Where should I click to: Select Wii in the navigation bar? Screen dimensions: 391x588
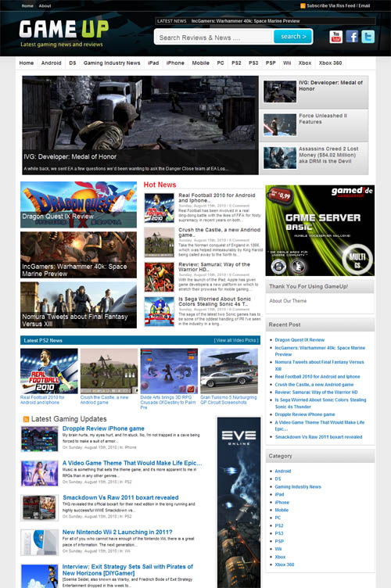click(x=287, y=63)
